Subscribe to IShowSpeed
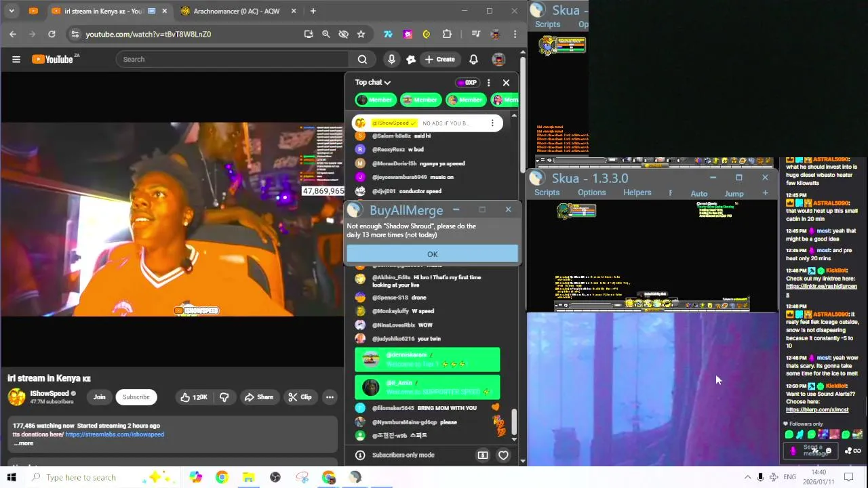Screen dimensions: 868x488 (136, 397)
